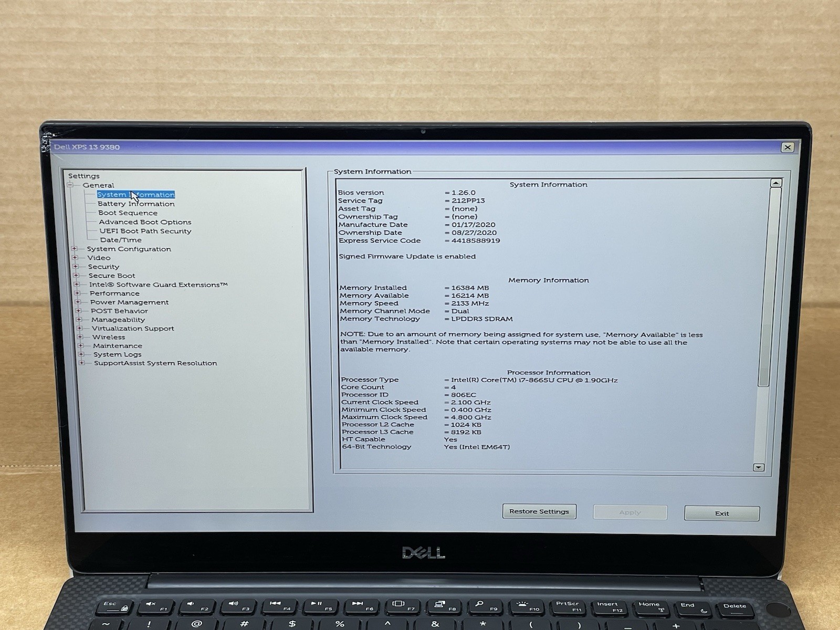Expand the System Configuration node
Viewport: 840px width, 630px height.
74,249
